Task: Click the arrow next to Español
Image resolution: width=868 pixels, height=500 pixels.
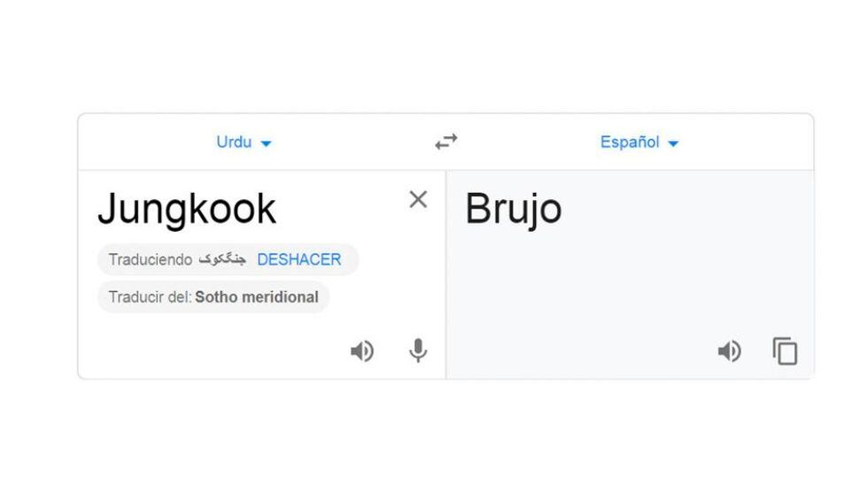Action: click(673, 143)
